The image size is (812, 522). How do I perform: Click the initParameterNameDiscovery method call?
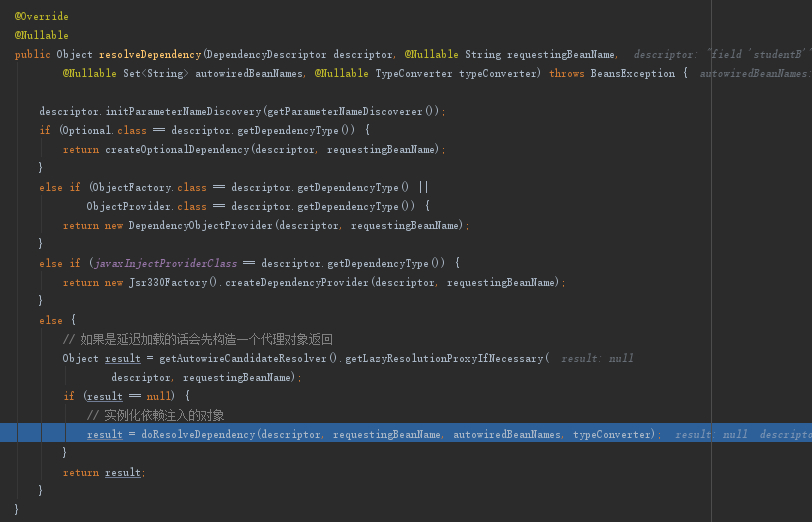point(184,111)
